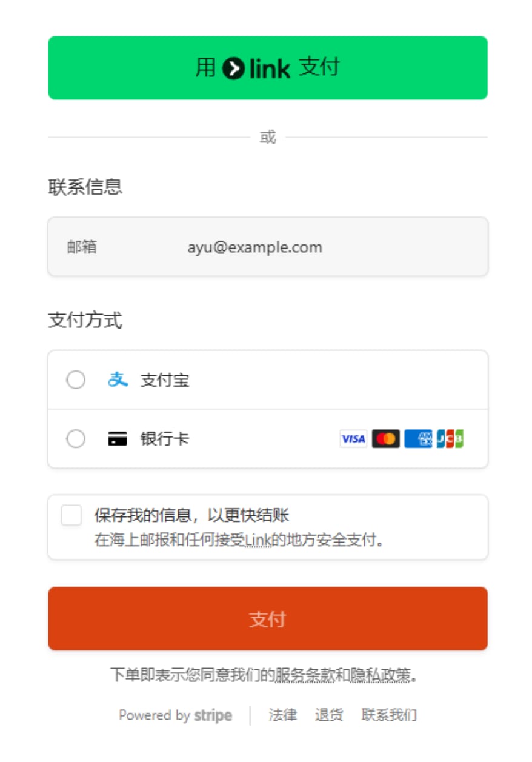Viewport: 532px width, 762px height.
Task: Click the Stripe logo in footer
Action: pyautogui.click(x=213, y=715)
